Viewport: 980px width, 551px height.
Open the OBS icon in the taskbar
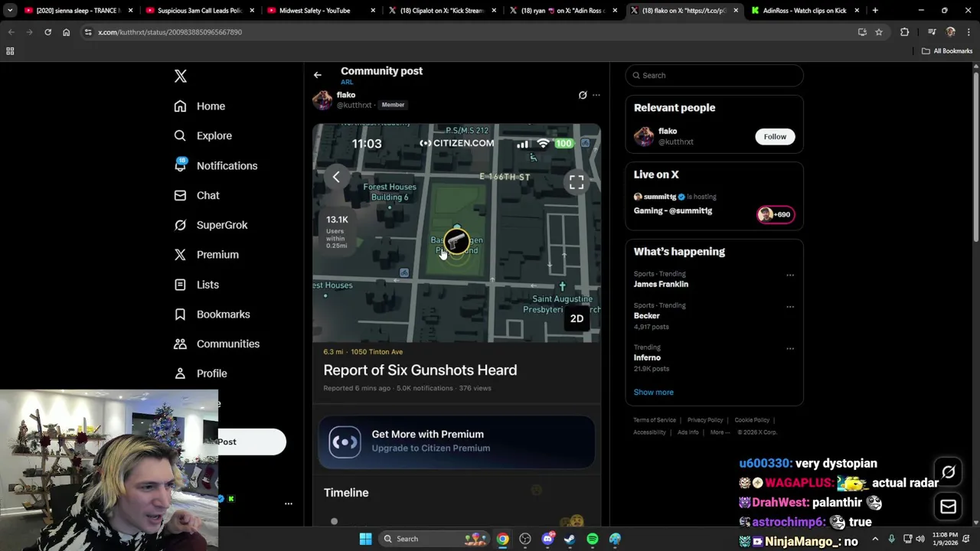coord(525,539)
